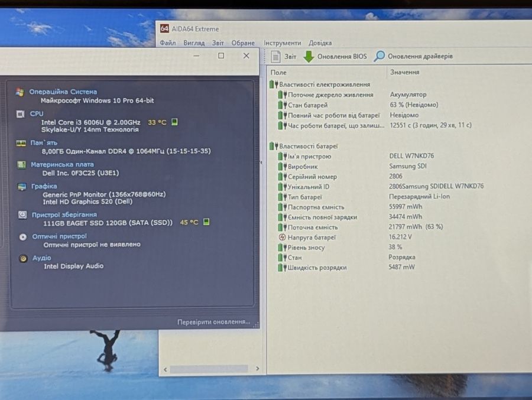The height and width of the screenshot is (400, 532).
Task: Click the 111GB EAGET SSD 120GB entry
Action: coord(108,223)
